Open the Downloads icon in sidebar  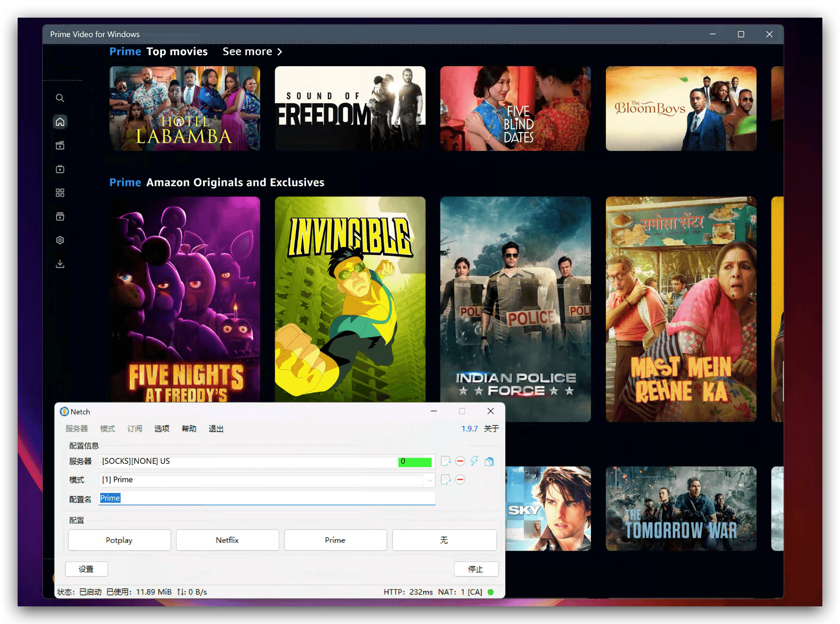click(60, 264)
